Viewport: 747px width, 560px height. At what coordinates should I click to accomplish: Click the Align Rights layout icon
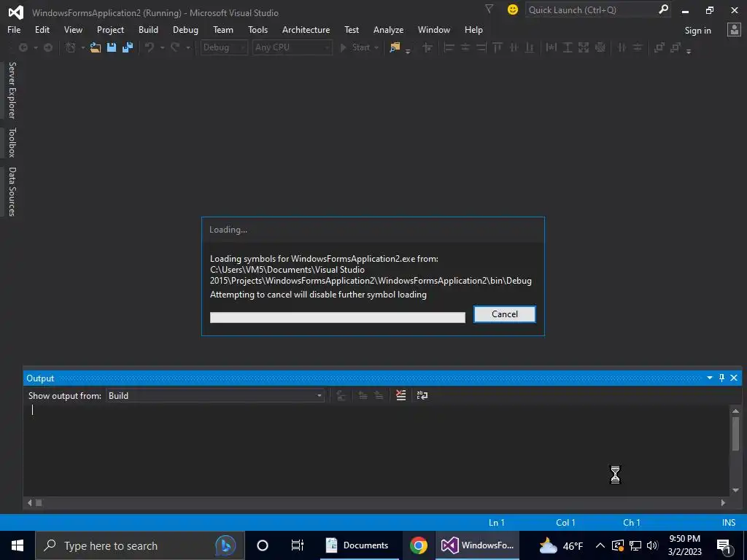481,47
